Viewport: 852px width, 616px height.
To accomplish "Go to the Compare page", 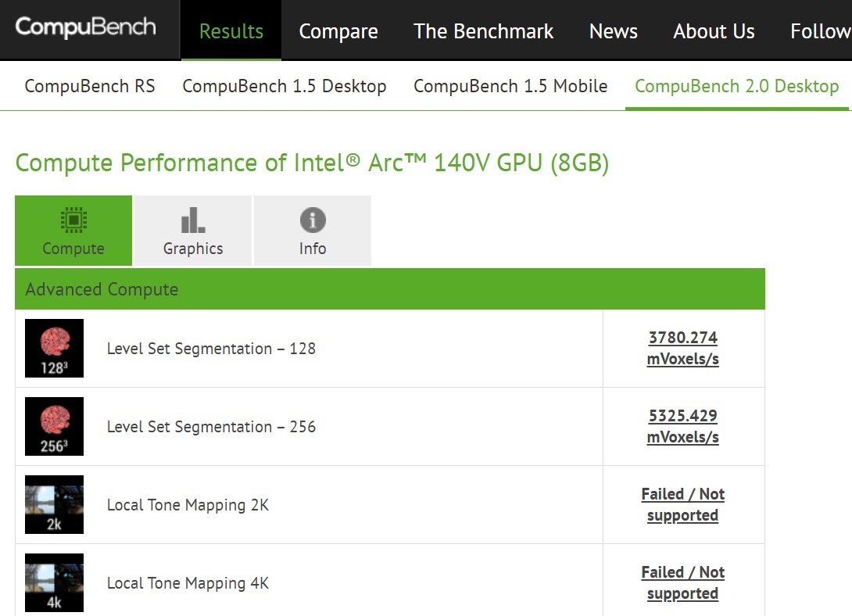I will pyautogui.click(x=338, y=31).
